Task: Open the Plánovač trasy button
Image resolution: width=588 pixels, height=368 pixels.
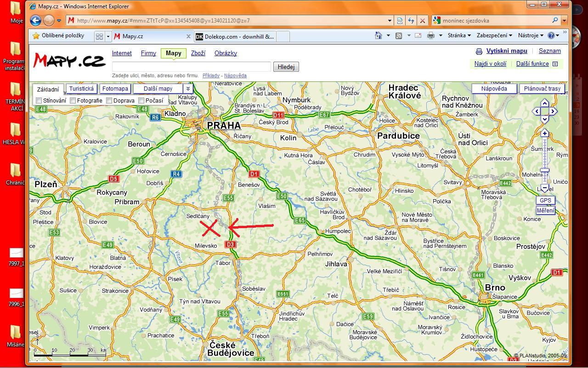Action: pyautogui.click(x=542, y=88)
